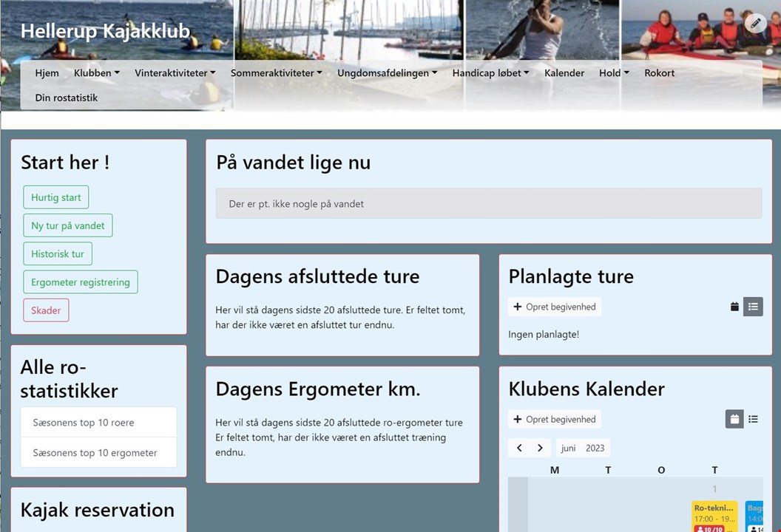Show Klubens Kalender in calendar view
The image size is (781, 532).
[734, 419]
